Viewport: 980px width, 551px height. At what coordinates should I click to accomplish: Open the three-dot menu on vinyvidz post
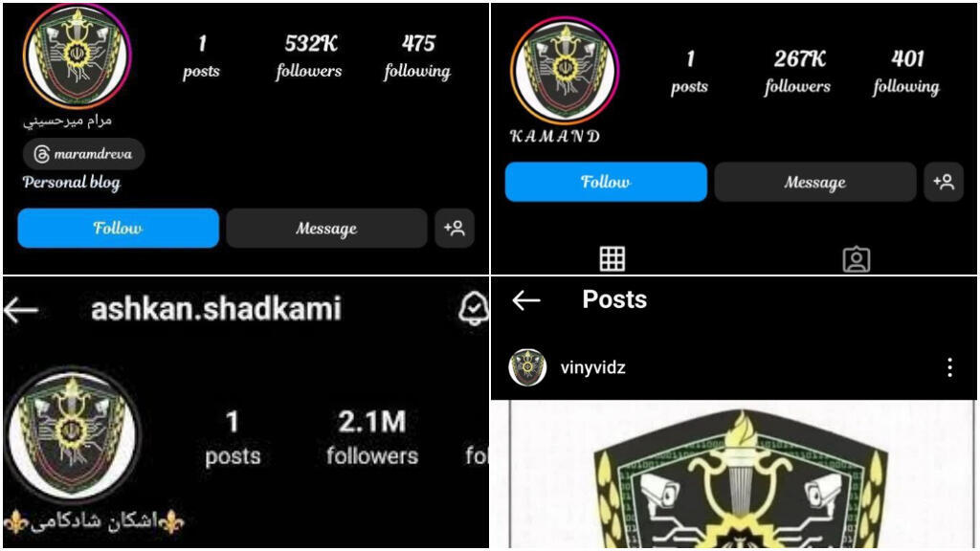click(949, 367)
